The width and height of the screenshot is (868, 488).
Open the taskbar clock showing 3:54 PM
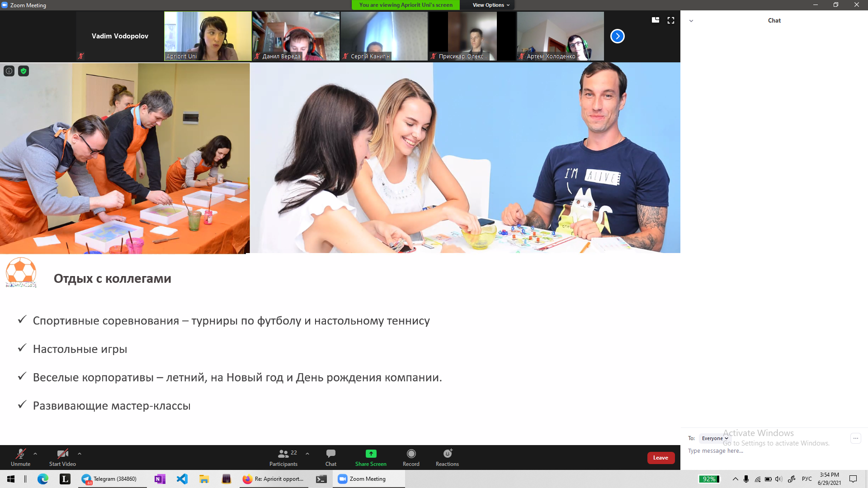click(829, 479)
